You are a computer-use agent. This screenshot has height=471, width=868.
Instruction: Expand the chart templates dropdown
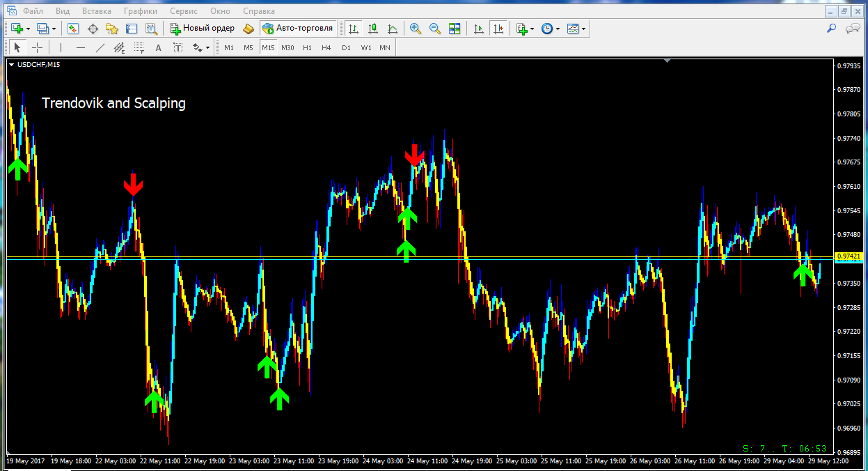point(583,29)
